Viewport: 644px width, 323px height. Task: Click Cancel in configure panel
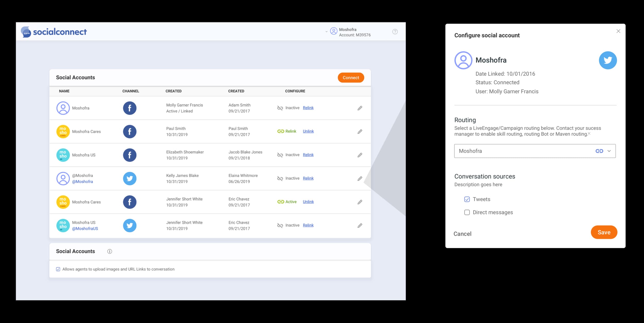click(462, 234)
